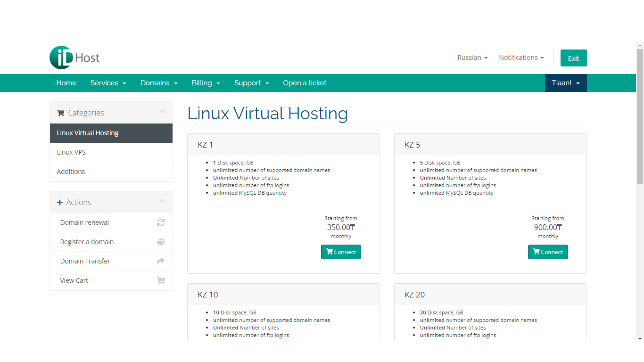
Task: Click the 350.00₸ price text
Action: 341,227
